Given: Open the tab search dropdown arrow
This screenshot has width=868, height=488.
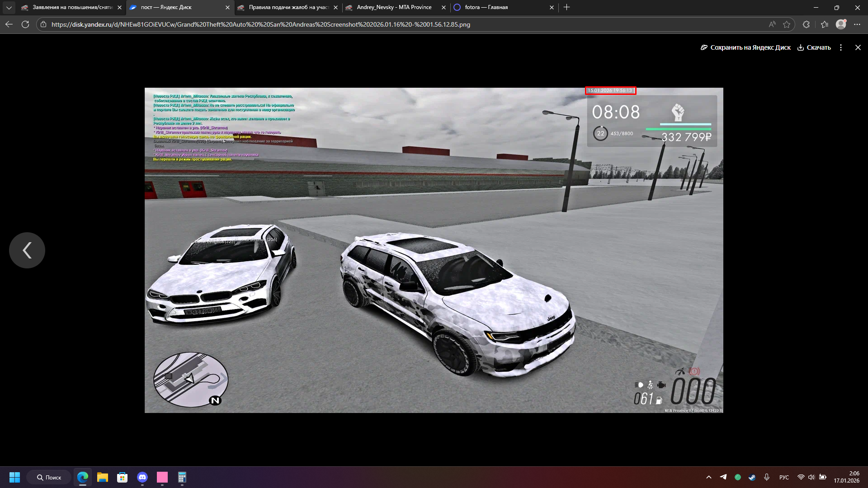Looking at the screenshot, I should (x=9, y=7).
